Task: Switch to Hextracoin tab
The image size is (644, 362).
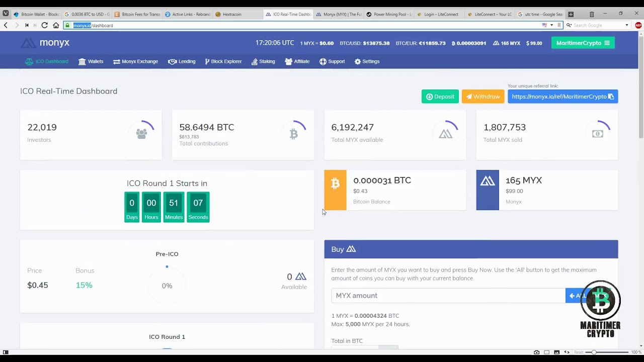Action: click(x=237, y=14)
